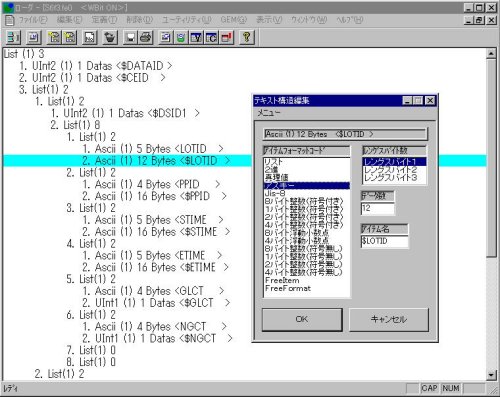Click the yellow question mark help icon

point(247,38)
